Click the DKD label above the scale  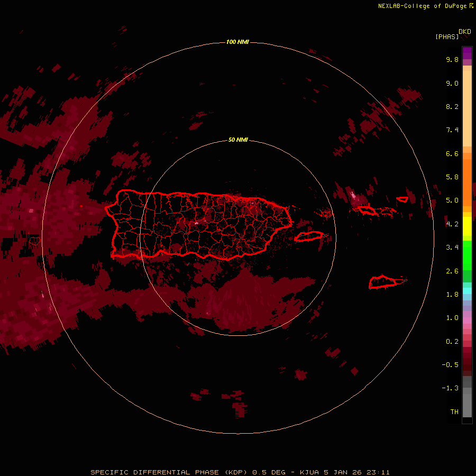[x=465, y=32]
